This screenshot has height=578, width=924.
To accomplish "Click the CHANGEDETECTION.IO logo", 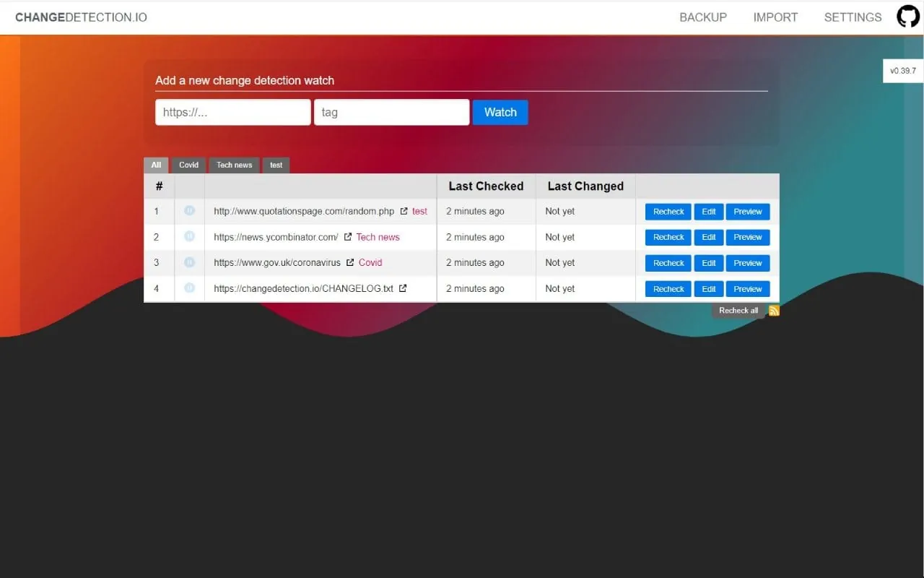I will tap(81, 17).
